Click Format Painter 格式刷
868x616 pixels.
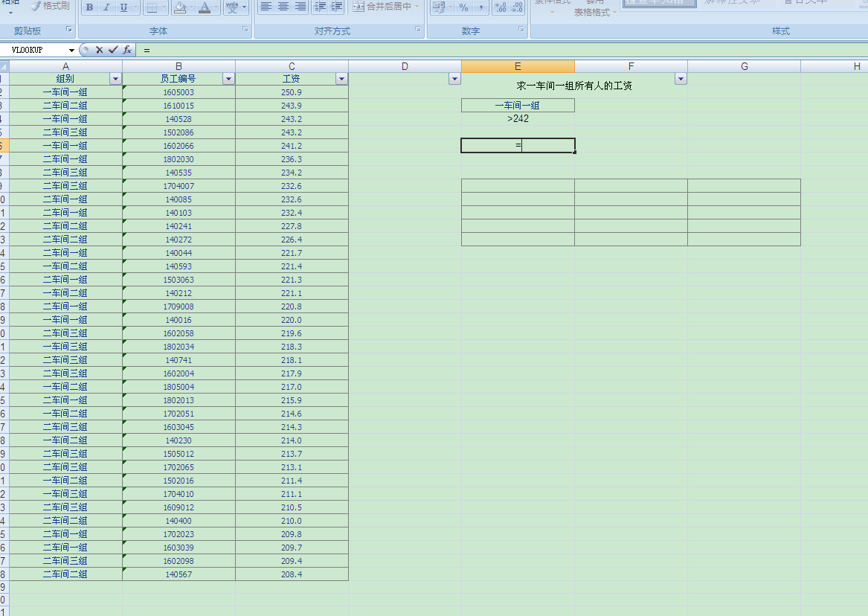click(50, 5)
